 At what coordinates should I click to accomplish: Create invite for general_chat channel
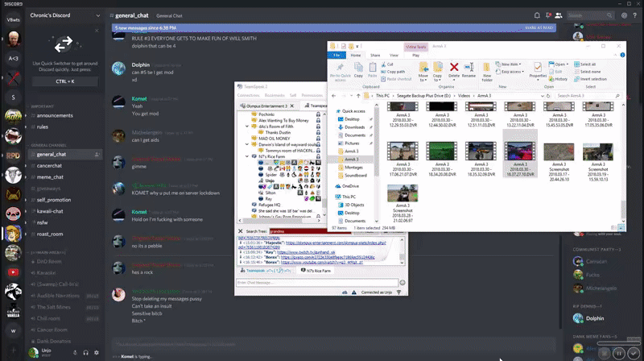pos(97,155)
